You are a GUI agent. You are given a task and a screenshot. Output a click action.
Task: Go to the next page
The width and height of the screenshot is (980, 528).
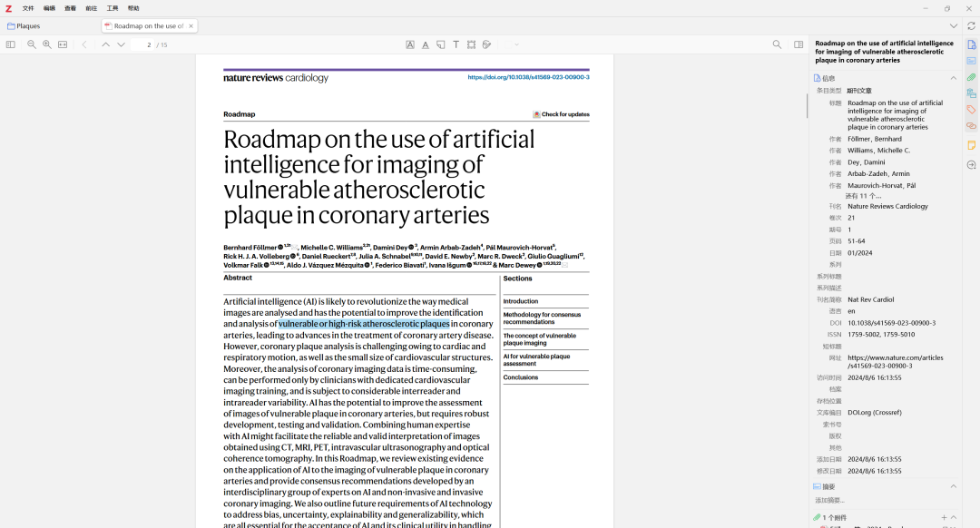coord(122,44)
